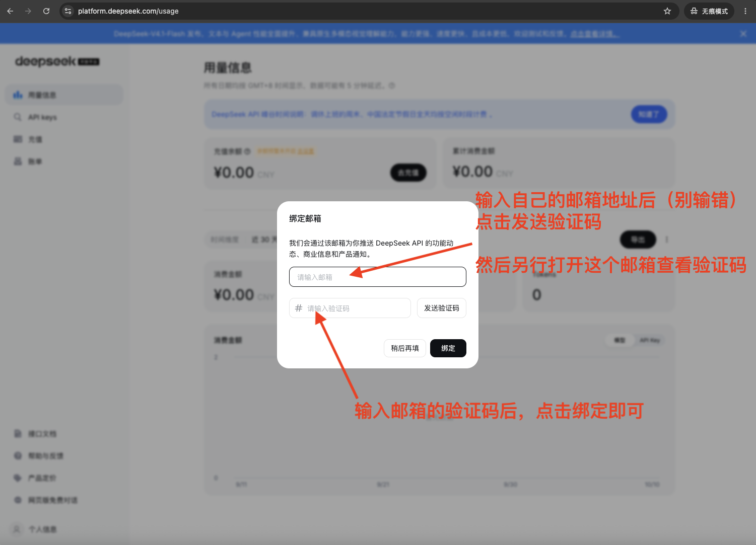Viewport: 756px width, 545px height.
Task: Open 产品定价 in the sidebar
Action: pyautogui.click(x=64, y=478)
